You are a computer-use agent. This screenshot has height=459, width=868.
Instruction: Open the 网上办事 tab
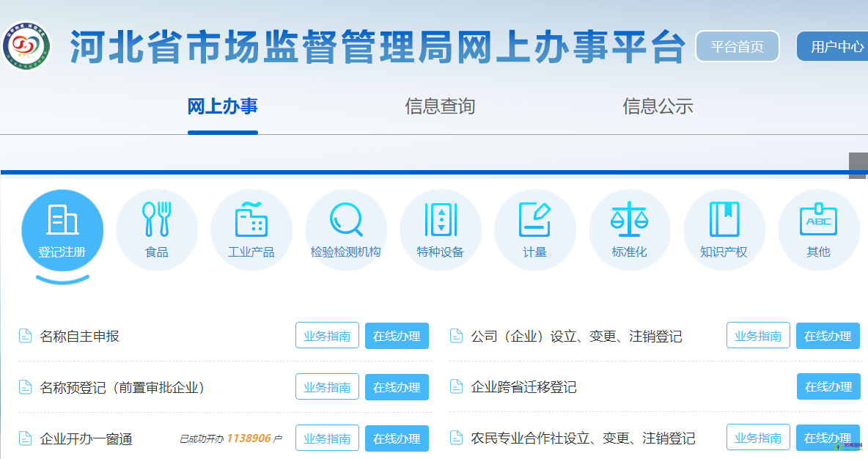pyautogui.click(x=223, y=107)
